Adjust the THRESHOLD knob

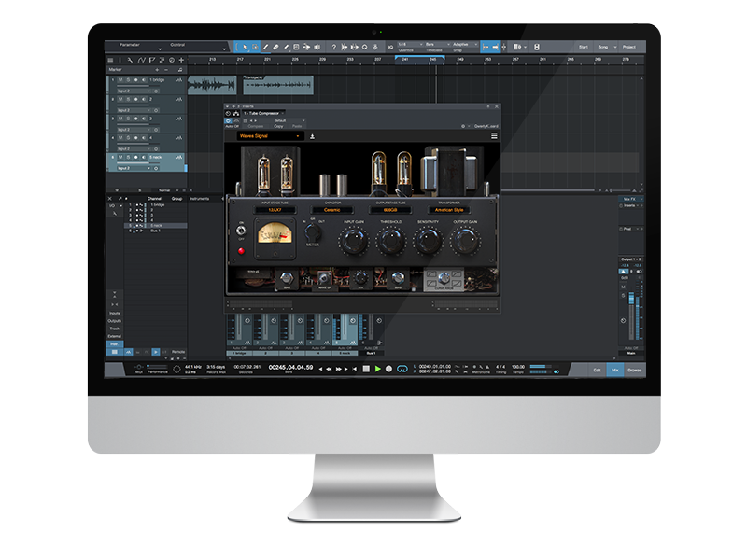[391, 241]
